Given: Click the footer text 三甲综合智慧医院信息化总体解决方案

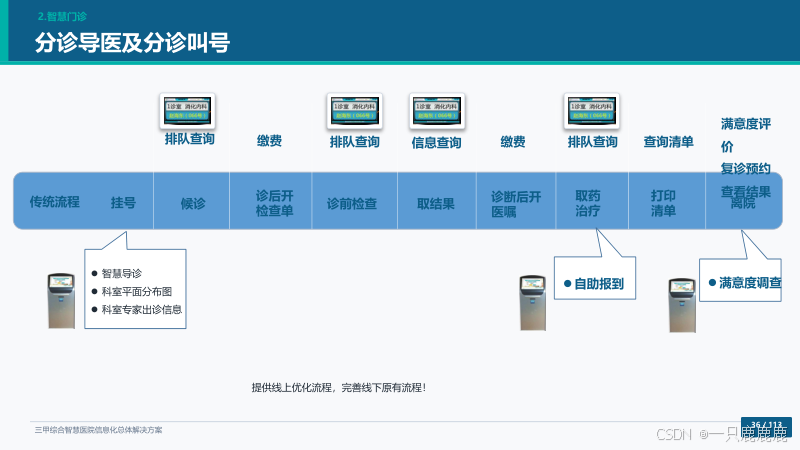Looking at the screenshot, I should pos(98,430).
